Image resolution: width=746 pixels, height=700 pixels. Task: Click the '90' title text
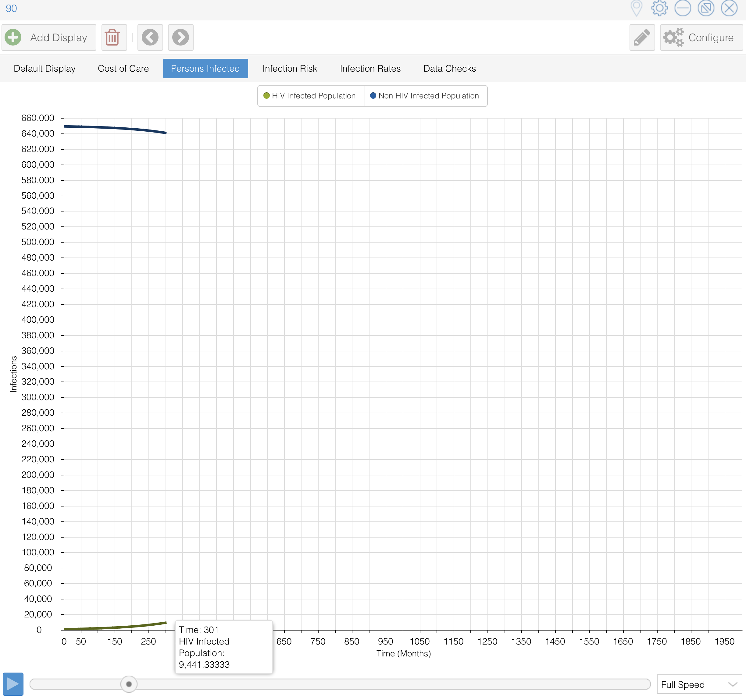11,8
